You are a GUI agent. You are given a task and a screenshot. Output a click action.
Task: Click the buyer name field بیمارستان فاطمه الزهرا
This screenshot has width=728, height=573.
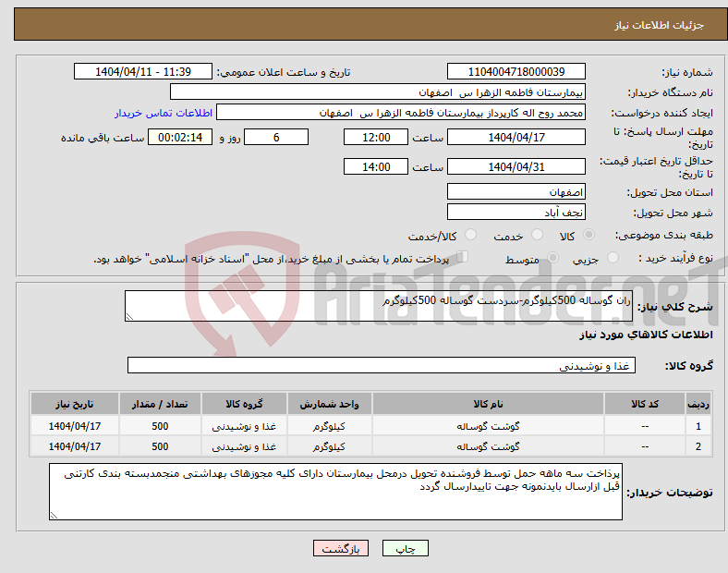378,91
